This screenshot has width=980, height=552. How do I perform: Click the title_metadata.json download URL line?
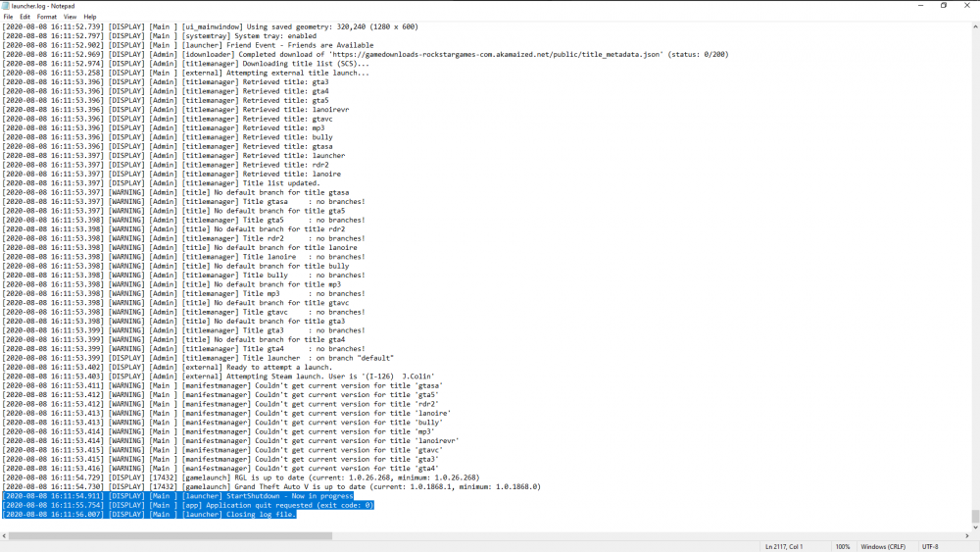pyautogui.click(x=366, y=54)
